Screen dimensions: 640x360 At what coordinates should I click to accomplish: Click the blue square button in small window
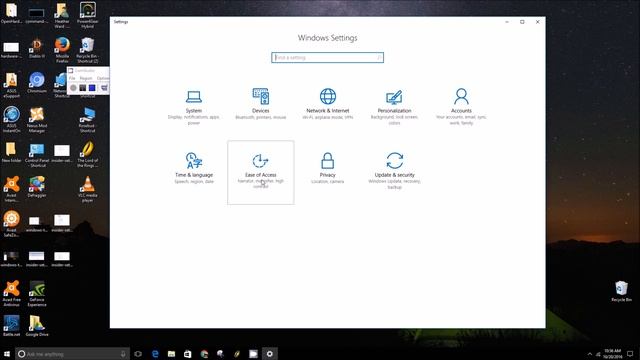[92, 88]
